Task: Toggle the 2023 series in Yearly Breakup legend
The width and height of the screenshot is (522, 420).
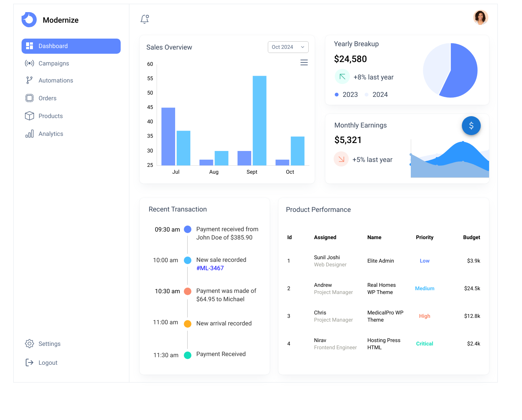Action: click(x=346, y=95)
